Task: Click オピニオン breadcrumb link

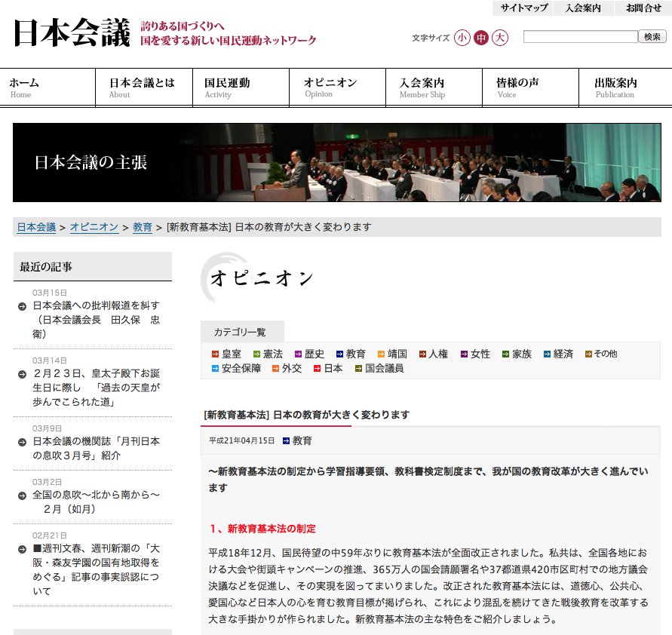Action: 94,227
